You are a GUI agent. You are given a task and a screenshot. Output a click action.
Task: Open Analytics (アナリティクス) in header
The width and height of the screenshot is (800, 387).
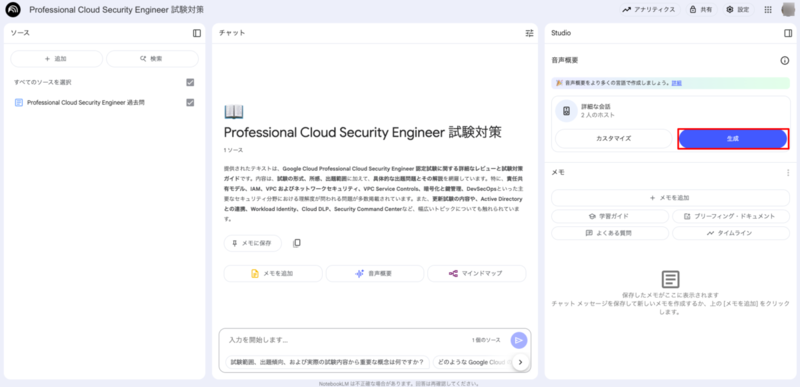point(649,10)
